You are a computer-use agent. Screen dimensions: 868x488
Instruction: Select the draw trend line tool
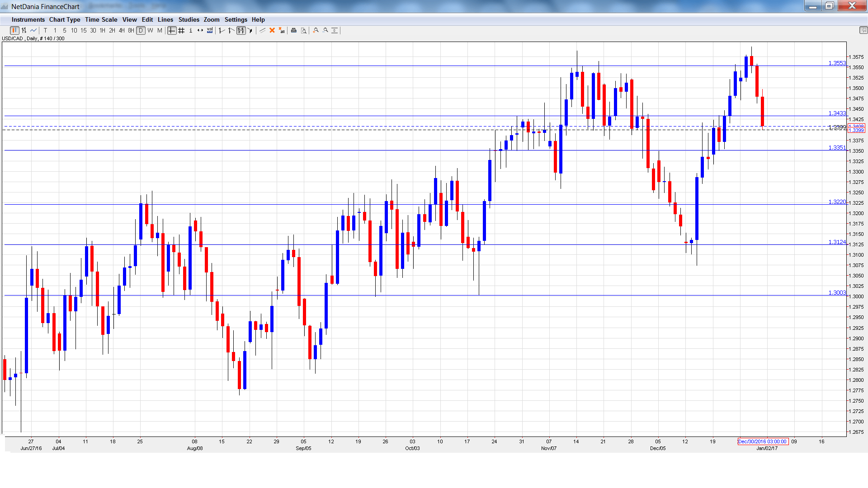(x=262, y=30)
